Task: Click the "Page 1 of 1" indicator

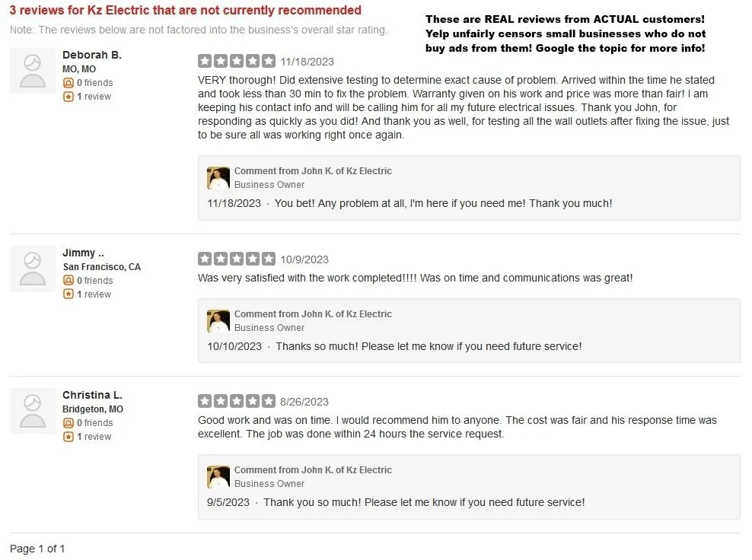Action: [37, 549]
